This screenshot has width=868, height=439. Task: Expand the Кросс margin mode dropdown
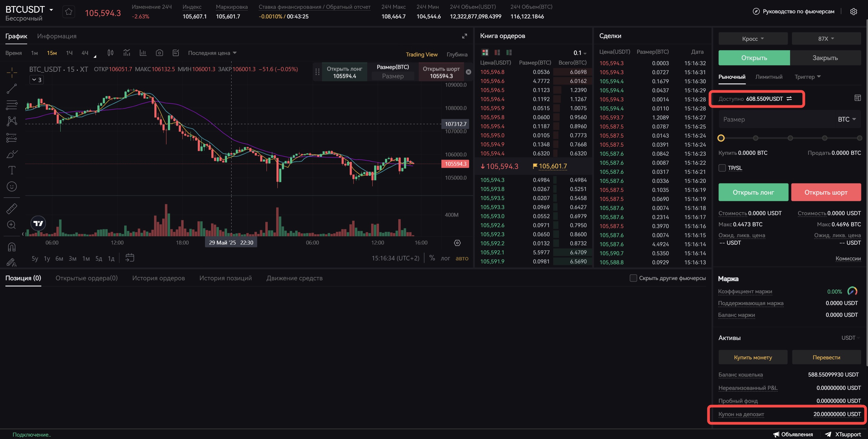(x=753, y=39)
